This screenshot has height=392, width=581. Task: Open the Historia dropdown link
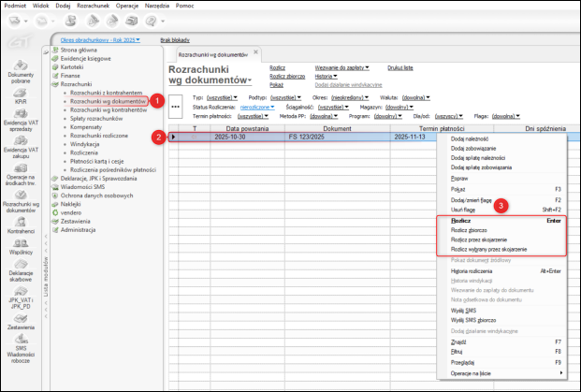[x=327, y=77]
